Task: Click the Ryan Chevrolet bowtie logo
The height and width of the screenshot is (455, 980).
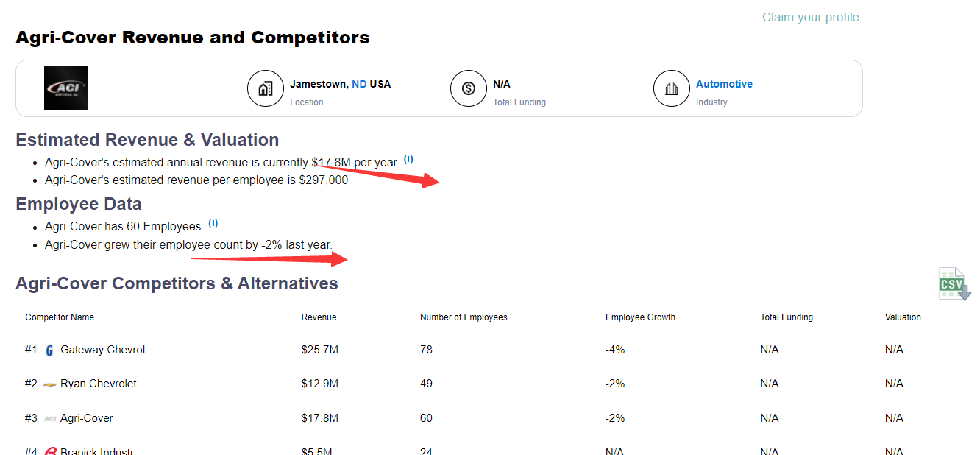Action: 49,384
